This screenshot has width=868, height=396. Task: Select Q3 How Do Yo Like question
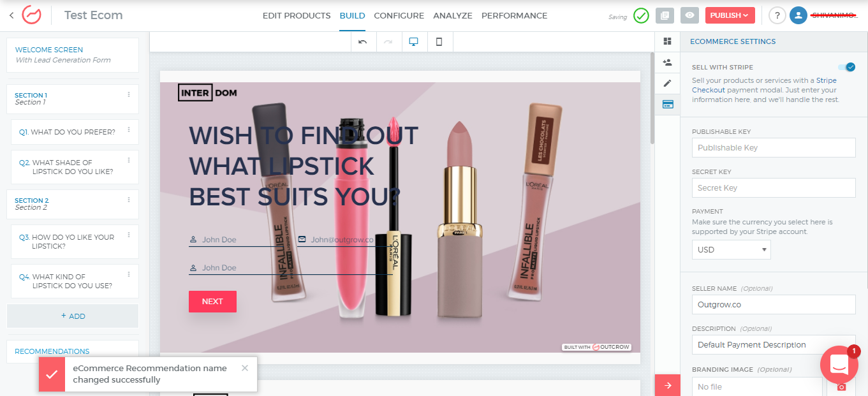click(x=75, y=242)
